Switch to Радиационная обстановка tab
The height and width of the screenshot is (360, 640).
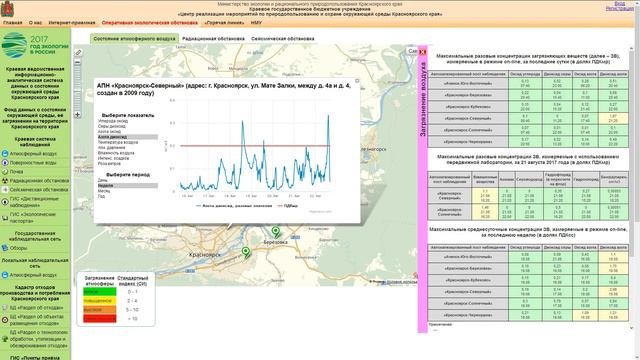pyautogui.click(x=213, y=39)
